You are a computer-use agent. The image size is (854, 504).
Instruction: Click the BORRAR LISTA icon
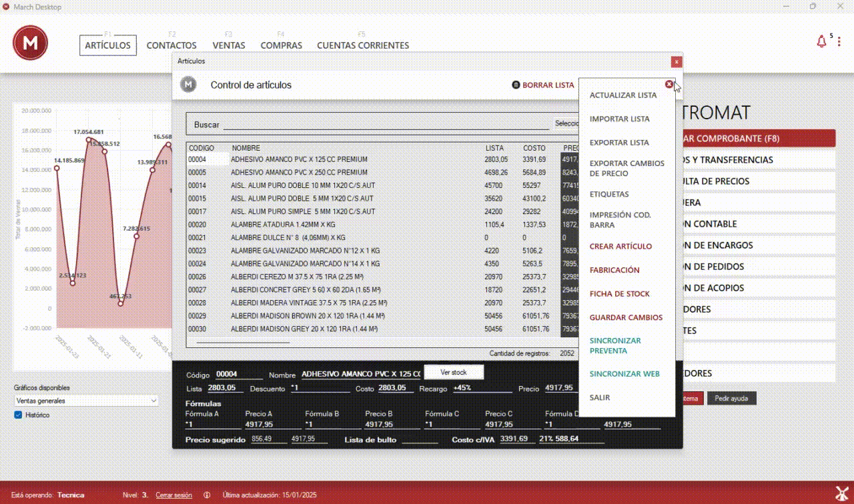coord(516,85)
